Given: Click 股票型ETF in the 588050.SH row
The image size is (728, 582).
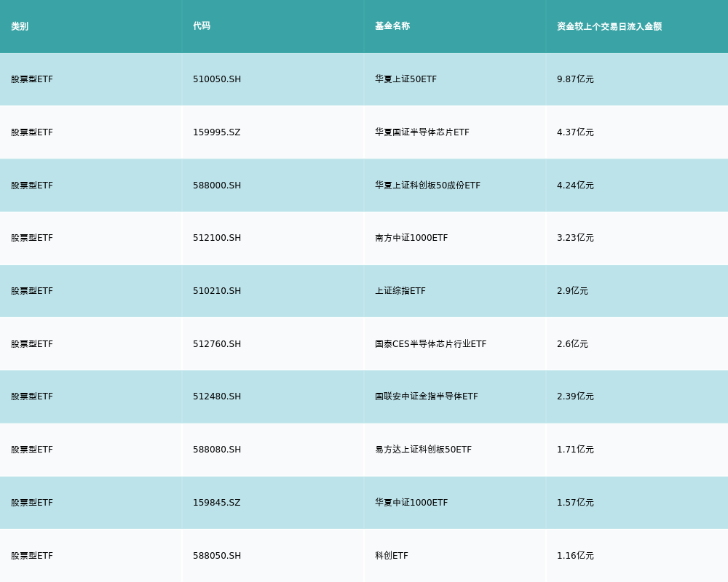Looking at the screenshot, I should [x=32, y=556].
